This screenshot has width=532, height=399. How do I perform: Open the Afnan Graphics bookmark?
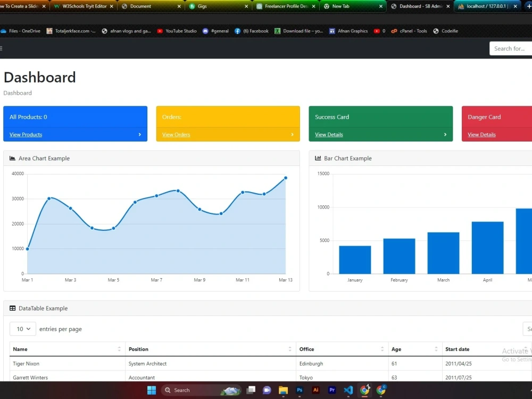[x=348, y=31]
